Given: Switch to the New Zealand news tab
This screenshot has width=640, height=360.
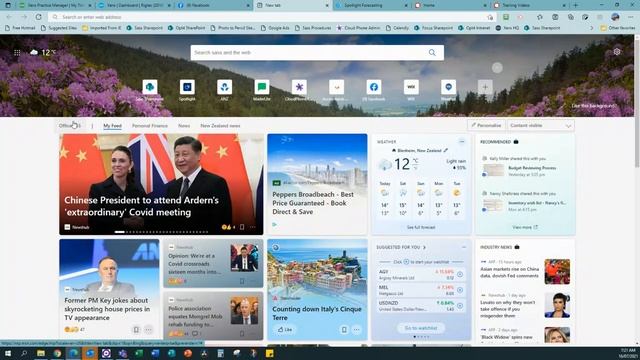Looking at the screenshot, I should [x=220, y=126].
